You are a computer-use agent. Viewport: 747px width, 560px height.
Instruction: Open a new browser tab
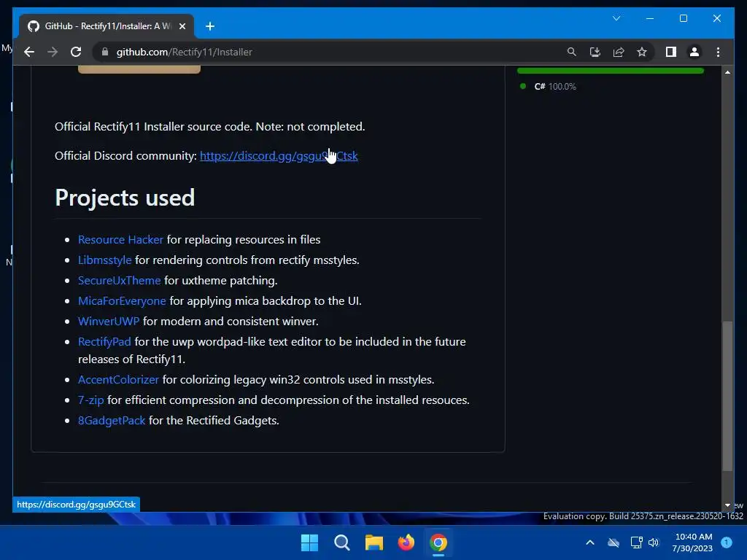pos(210,26)
